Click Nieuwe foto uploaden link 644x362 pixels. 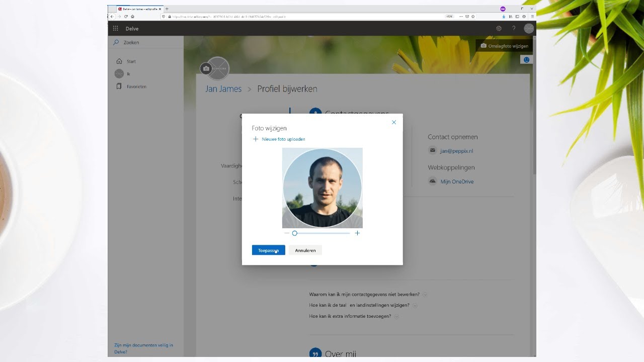[283, 139]
